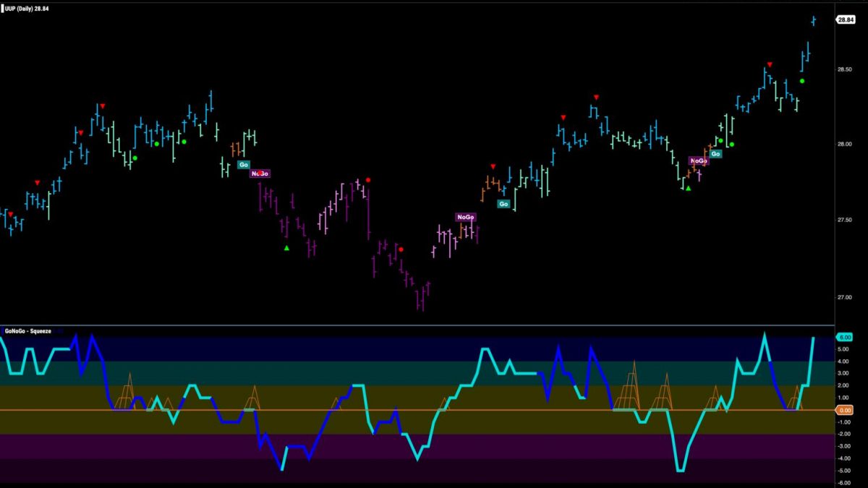
Task: Click the 27.00 price axis label
Action: coord(845,297)
